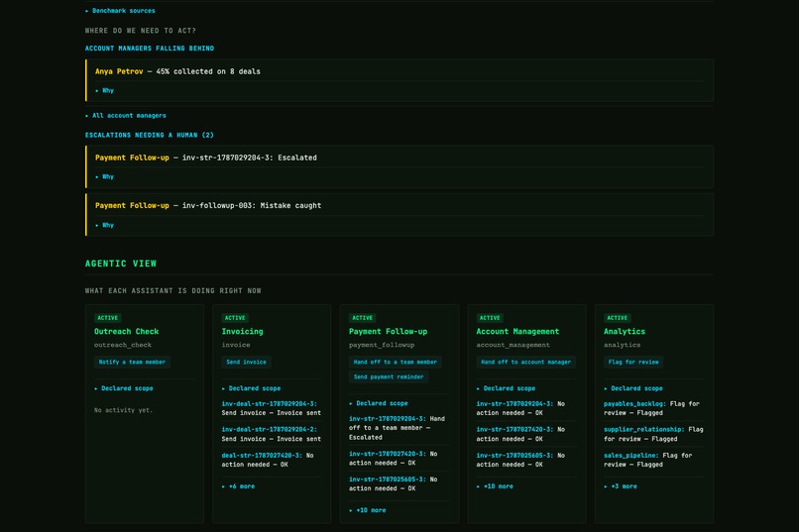Screen dimensions: 799x532
Task: Click account_management identifier text
Action: coord(514,345)
